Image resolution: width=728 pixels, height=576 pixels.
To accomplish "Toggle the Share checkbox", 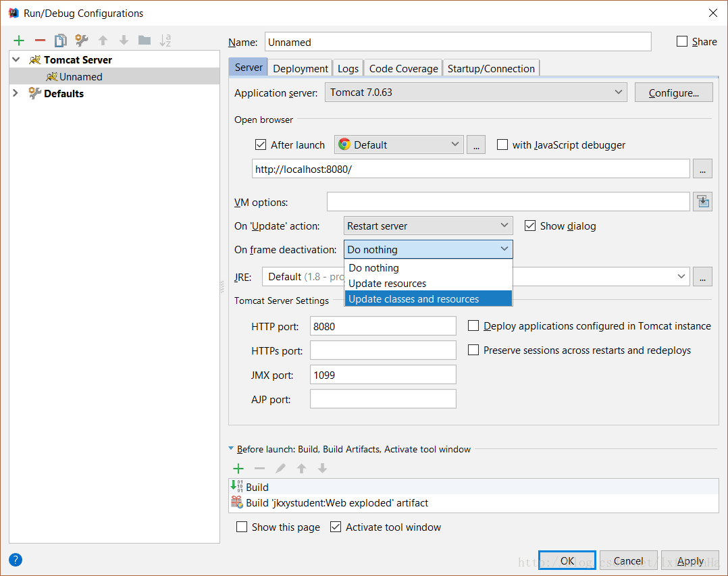I will click(x=682, y=41).
